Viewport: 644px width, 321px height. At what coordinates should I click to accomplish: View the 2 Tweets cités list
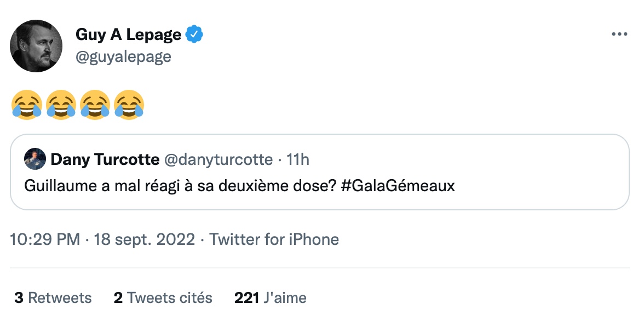163,297
